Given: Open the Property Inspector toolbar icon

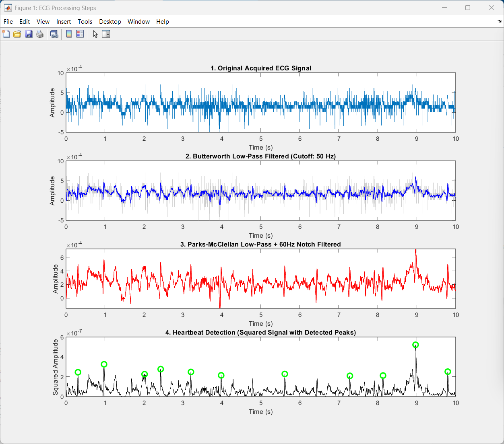Looking at the screenshot, I should click(x=106, y=34).
